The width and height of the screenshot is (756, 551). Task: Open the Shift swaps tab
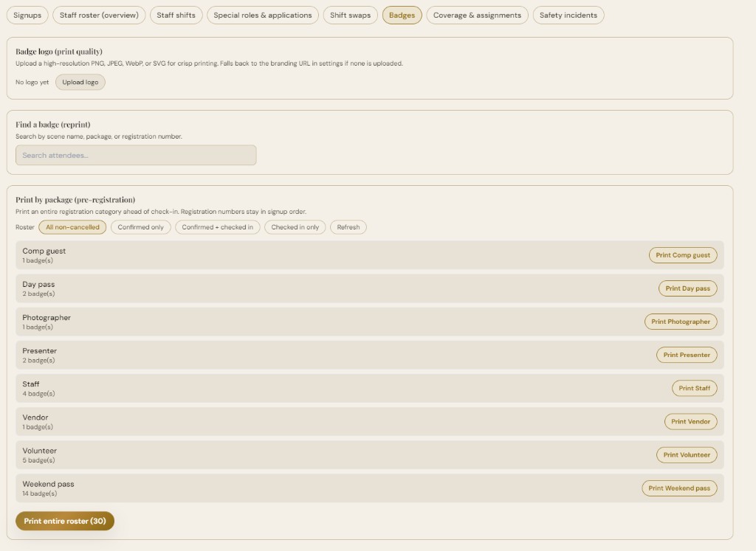pos(351,15)
